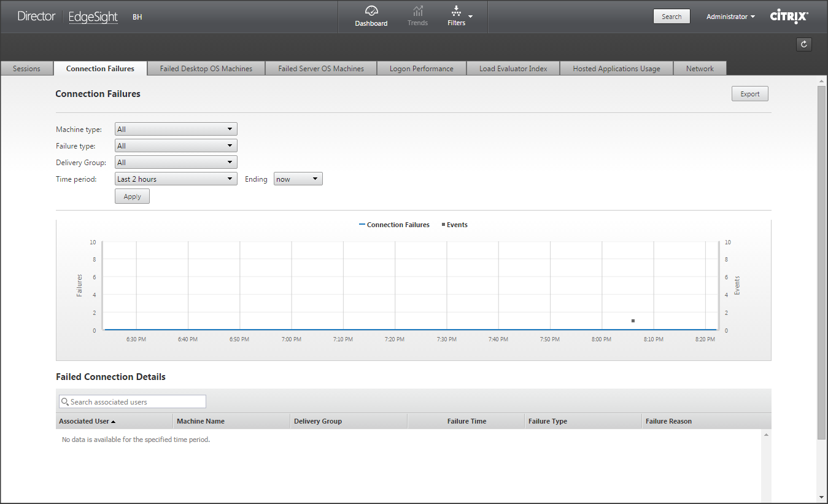Toggle the Connection Failures legend entry
Image resolution: width=828 pixels, height=504 pixels.
coord(394,225)
